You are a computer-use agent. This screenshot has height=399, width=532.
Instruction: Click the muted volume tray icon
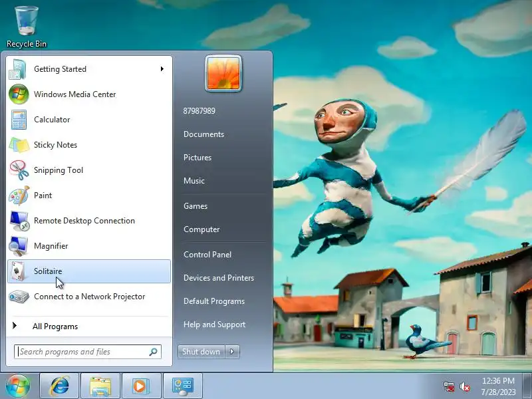pos(465,386)
